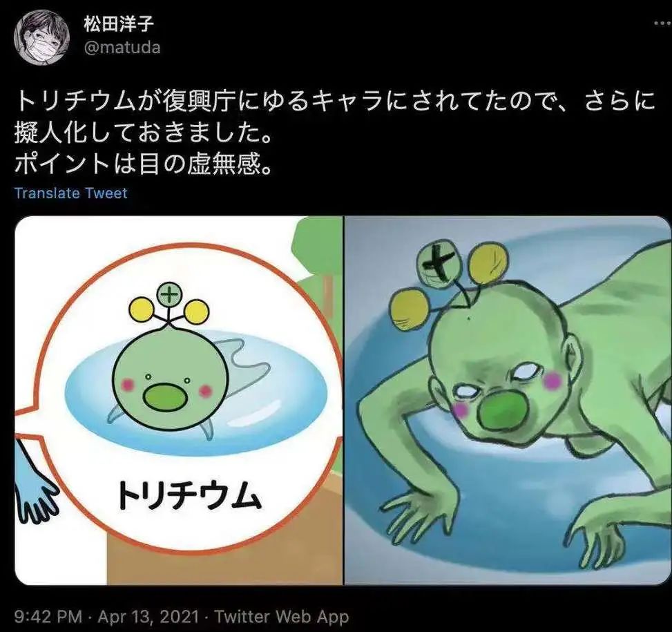This screenshot has height=632, width=672.
Task: Click the Twitter Web App source label
Action: tap(282, 617)
